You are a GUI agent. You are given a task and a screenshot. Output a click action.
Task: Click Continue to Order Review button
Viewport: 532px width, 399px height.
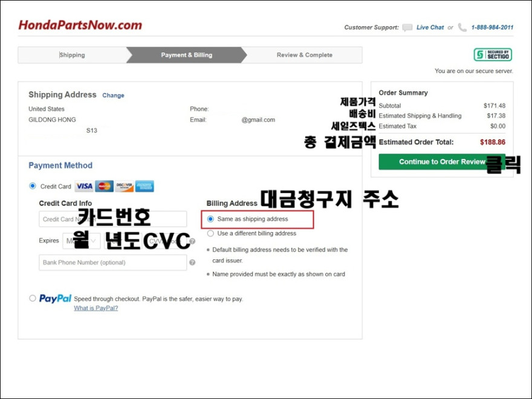pyautogui.click(x=442, y=162)
